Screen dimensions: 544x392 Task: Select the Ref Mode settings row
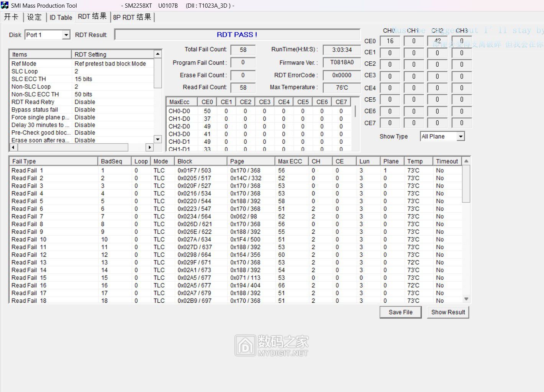(82, 64)
